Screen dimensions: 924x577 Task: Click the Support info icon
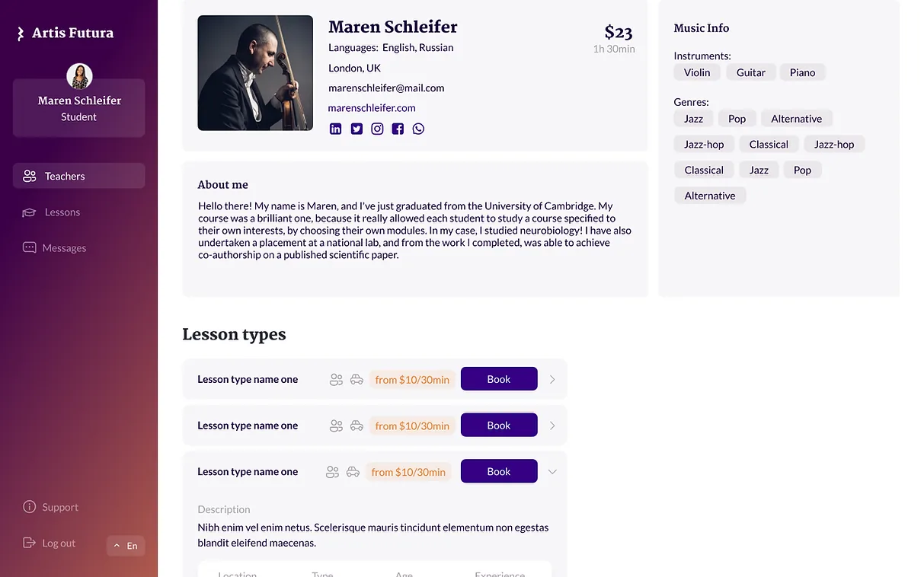30,507
